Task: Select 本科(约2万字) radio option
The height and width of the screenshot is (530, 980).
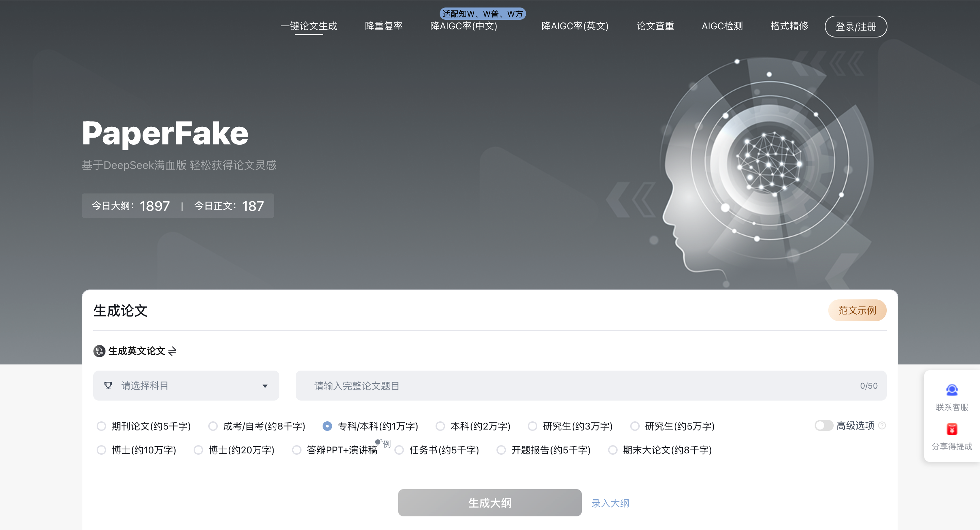Action: 440,426
